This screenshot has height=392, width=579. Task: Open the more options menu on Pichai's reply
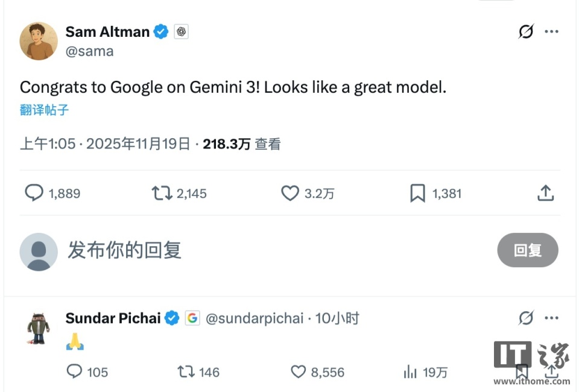[552, 318]
